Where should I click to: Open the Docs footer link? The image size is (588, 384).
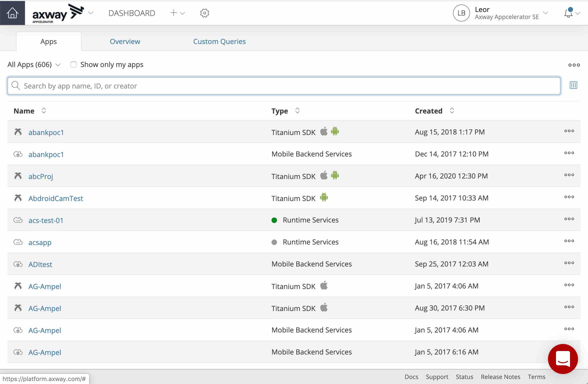(x=411, y=377)
